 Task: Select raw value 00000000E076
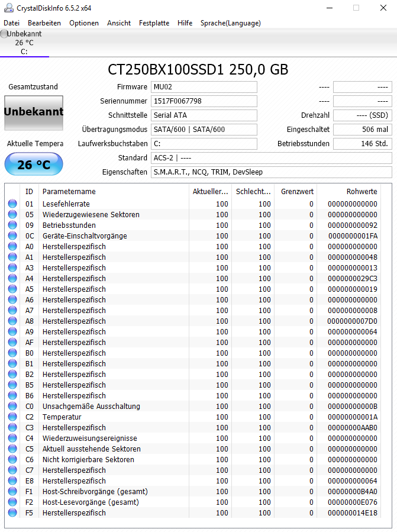pyautogui.click(x=353, y=502)
